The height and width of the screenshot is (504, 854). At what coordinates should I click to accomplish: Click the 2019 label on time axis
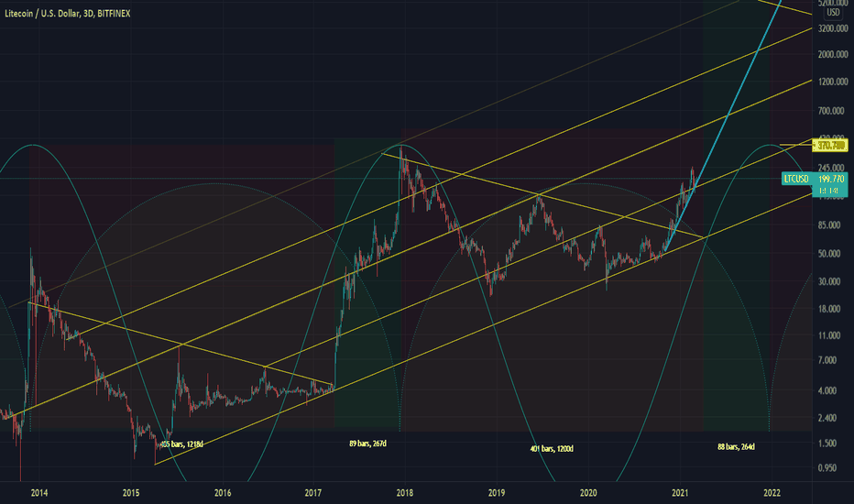tap(496, 493)
